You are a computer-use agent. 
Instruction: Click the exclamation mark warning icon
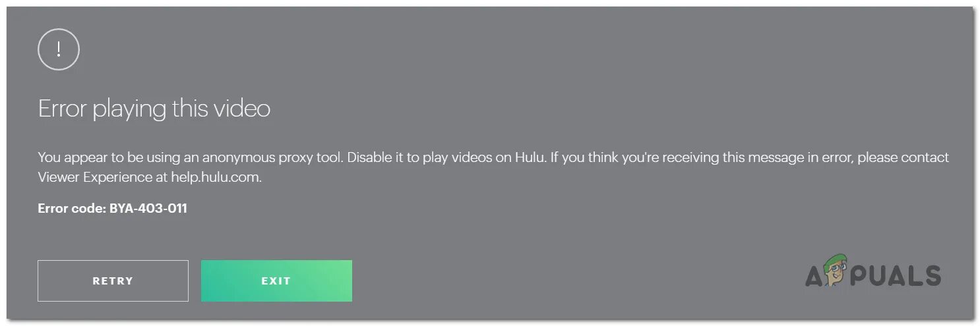tap(59, 49)
